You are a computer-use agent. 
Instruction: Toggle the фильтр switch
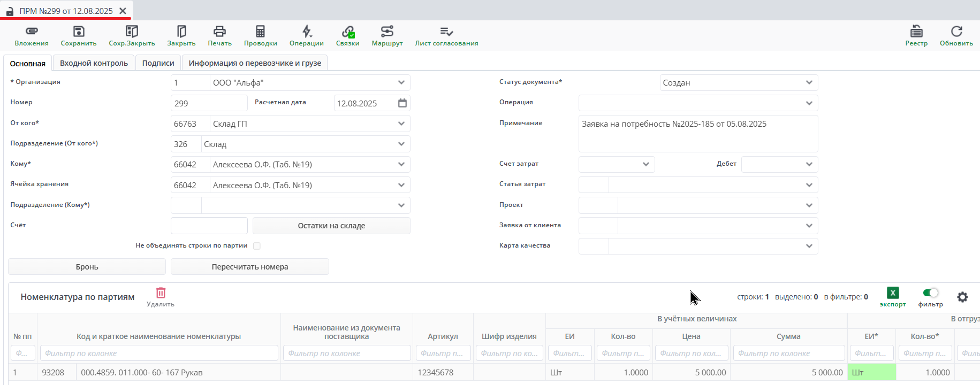[930, 293]
